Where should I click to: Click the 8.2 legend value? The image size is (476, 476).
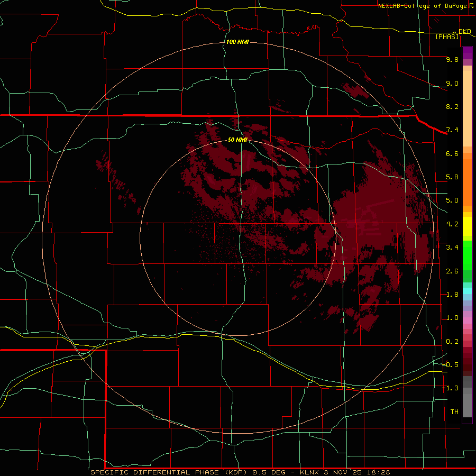click(452, 106)
